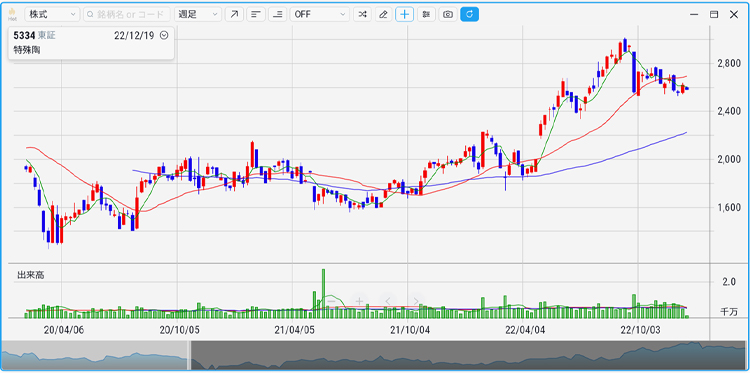Click the overlay next arrow chevron
The width and height of the screenshot is (750, 373).
pos(416,301)
